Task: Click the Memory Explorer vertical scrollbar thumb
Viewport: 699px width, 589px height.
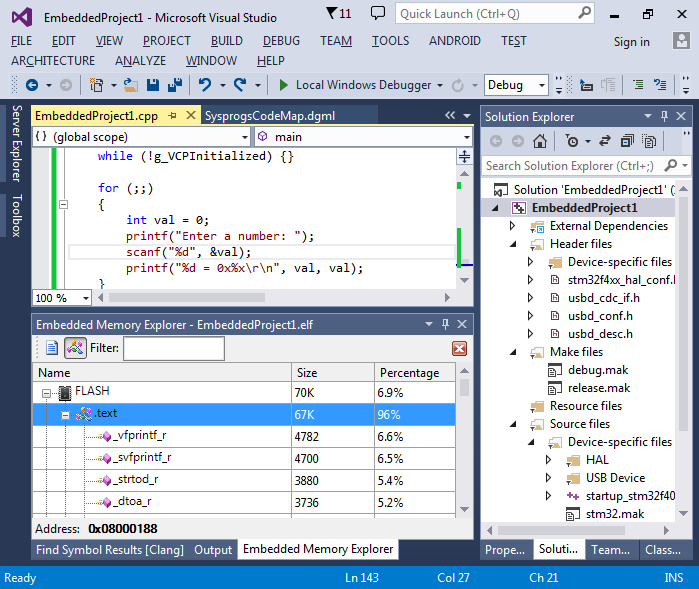Action: 464,387
